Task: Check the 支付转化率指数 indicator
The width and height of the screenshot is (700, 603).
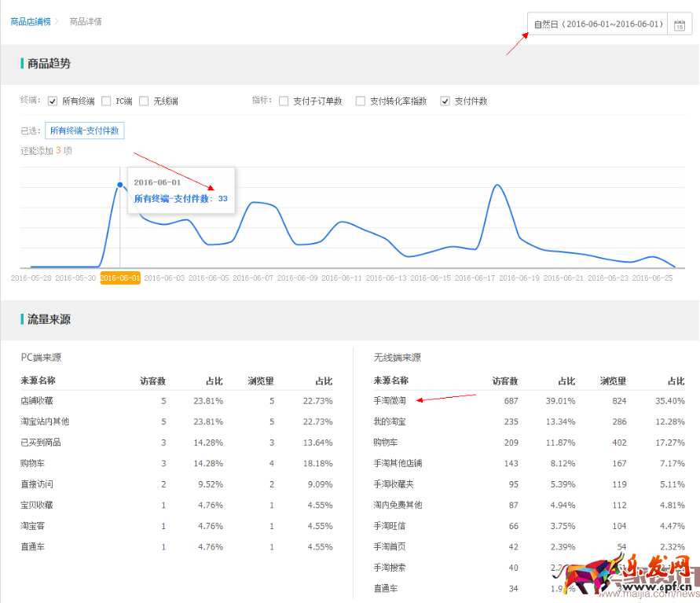Action: click(x=361, y=101)
